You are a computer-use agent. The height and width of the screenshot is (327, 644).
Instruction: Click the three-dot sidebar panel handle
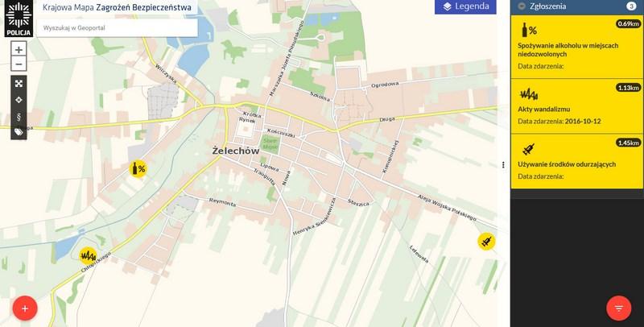tap(503, 165)
